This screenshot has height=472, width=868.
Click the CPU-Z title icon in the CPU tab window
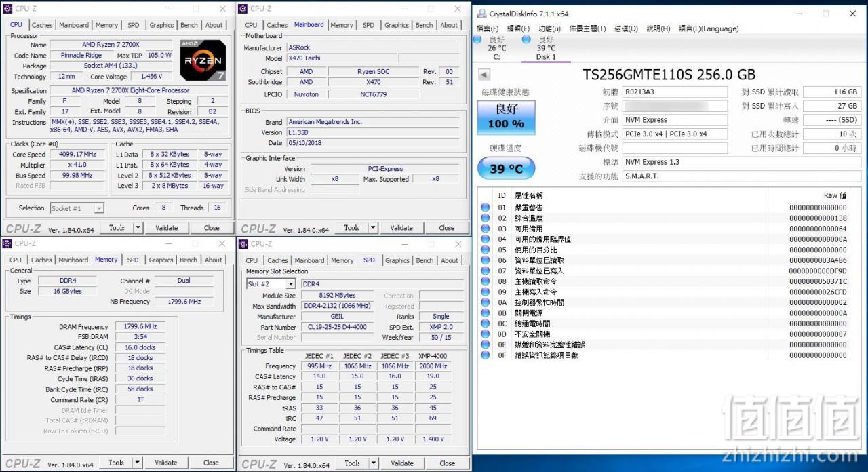point(7,9)
